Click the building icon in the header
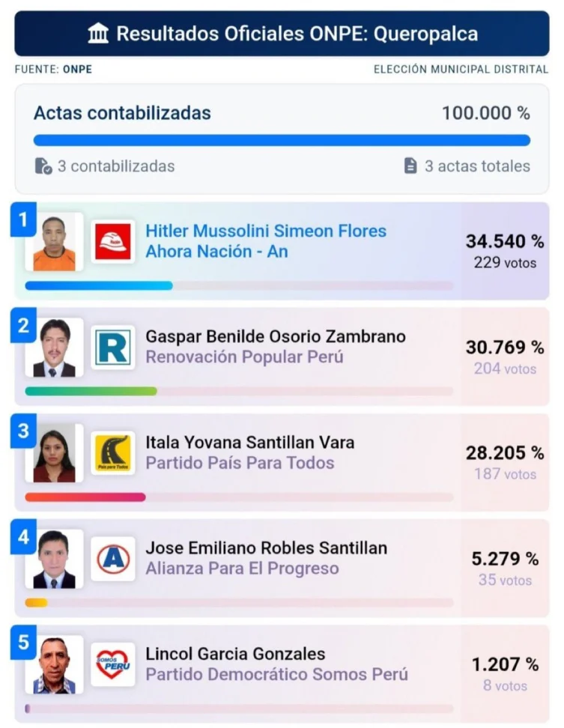This screenshot has width=564, height=728. coord(98,34)
